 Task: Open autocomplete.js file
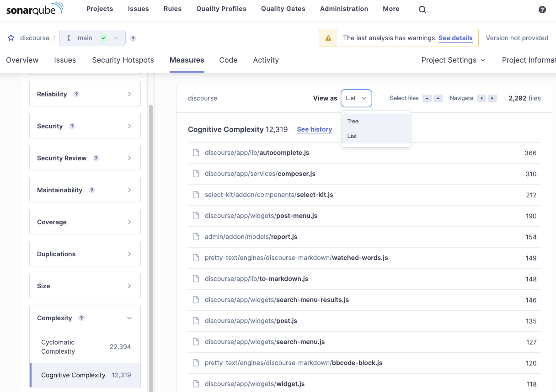pos(257,153)
